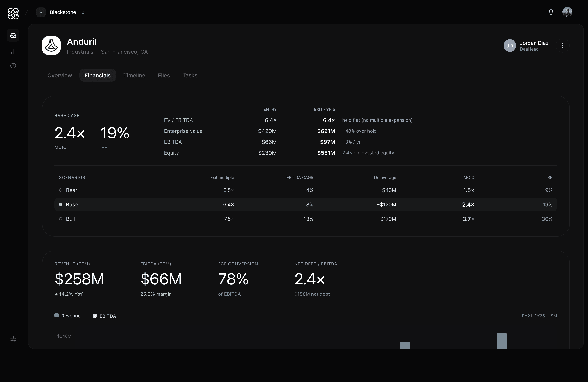Image resolution: width=588 pixels, height=382 pixels.
Task: Click the Bull EBITDA CAGR 13%
Action: point(308,219)
